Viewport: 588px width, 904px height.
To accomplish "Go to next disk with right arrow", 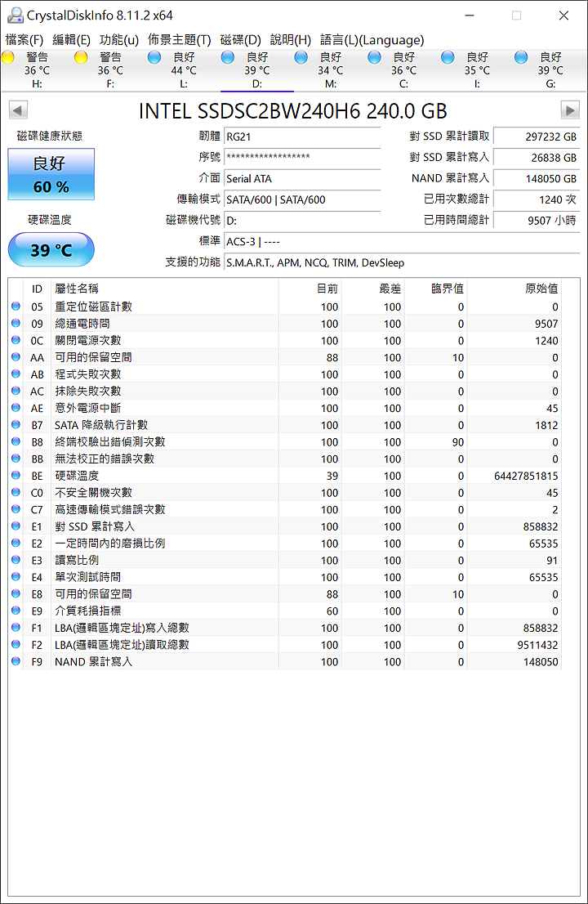I will [569, 110].
